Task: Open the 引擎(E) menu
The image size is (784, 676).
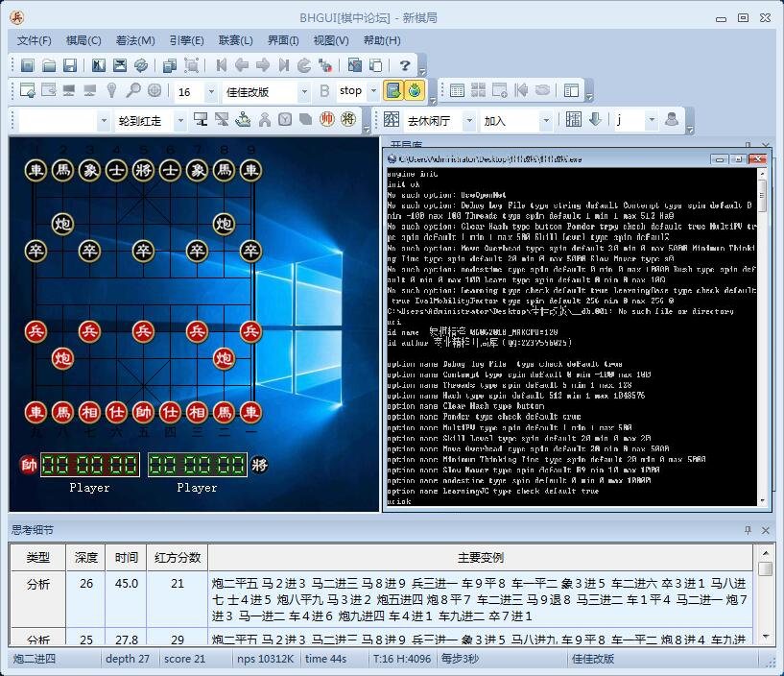Action: click(186, 40)
